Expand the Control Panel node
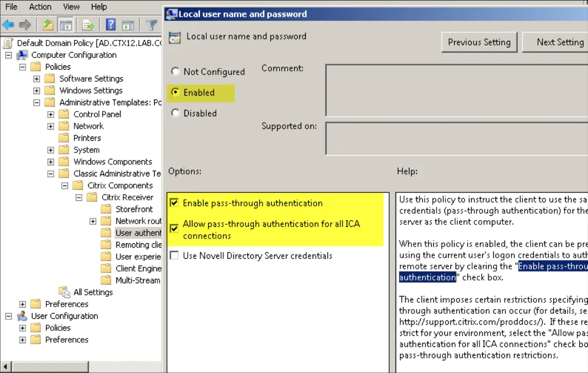This screenshot has width=588, height=373. coord(51,114)
